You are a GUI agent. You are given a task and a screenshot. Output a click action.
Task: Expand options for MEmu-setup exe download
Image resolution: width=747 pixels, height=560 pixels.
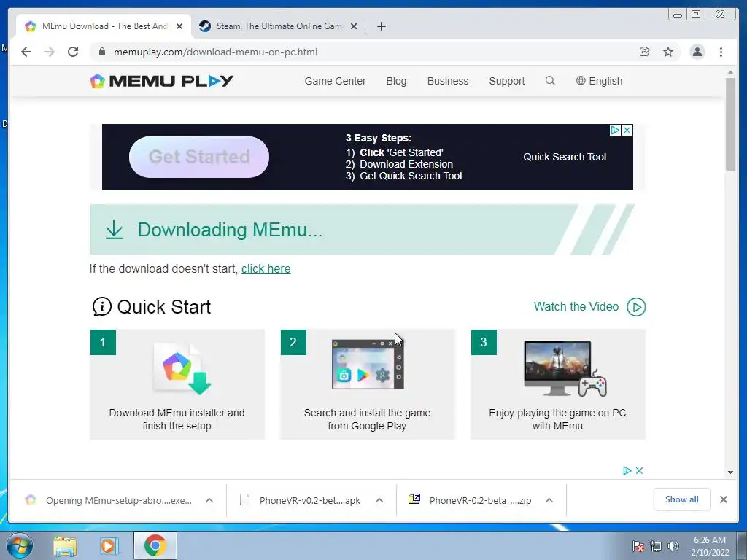pyautogui.click(x=209, y=500)
